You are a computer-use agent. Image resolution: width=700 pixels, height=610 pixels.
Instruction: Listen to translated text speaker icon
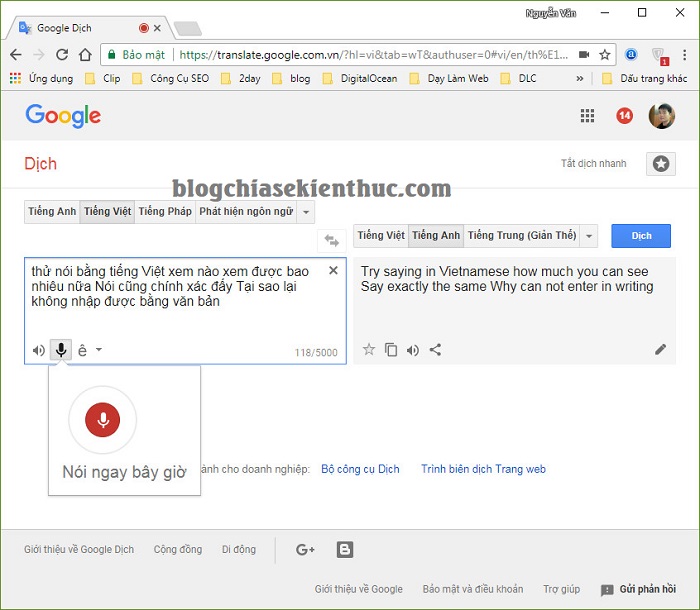point(413,350)
